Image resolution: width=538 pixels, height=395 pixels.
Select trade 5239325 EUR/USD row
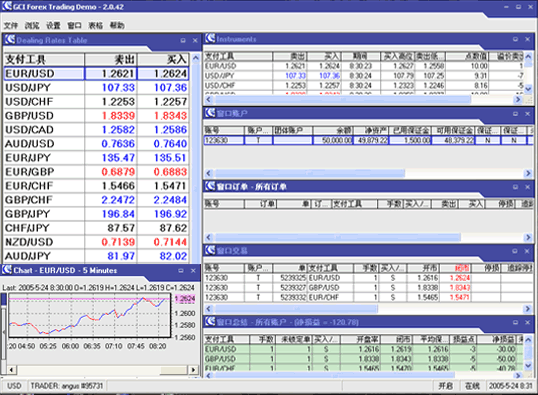(369, 278)
